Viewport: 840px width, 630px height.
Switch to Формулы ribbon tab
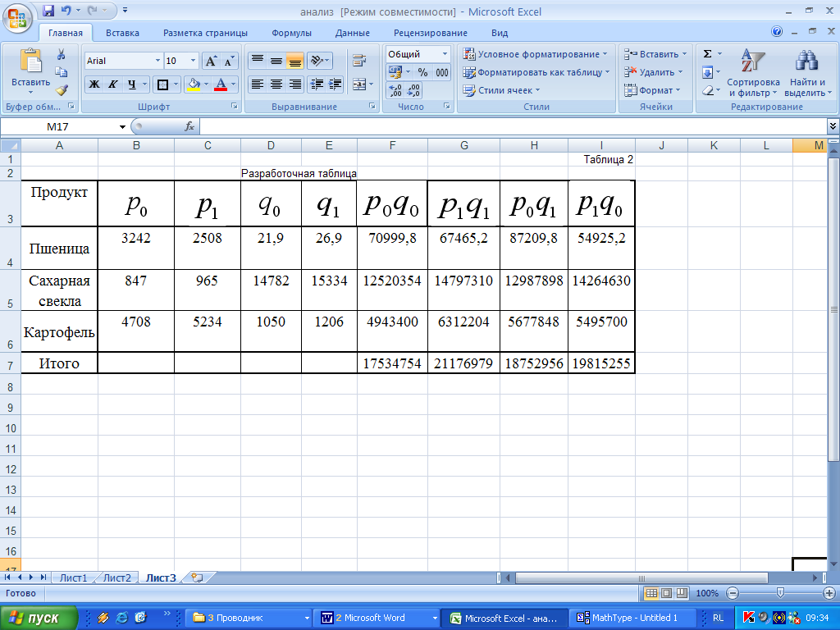point(291,33)
